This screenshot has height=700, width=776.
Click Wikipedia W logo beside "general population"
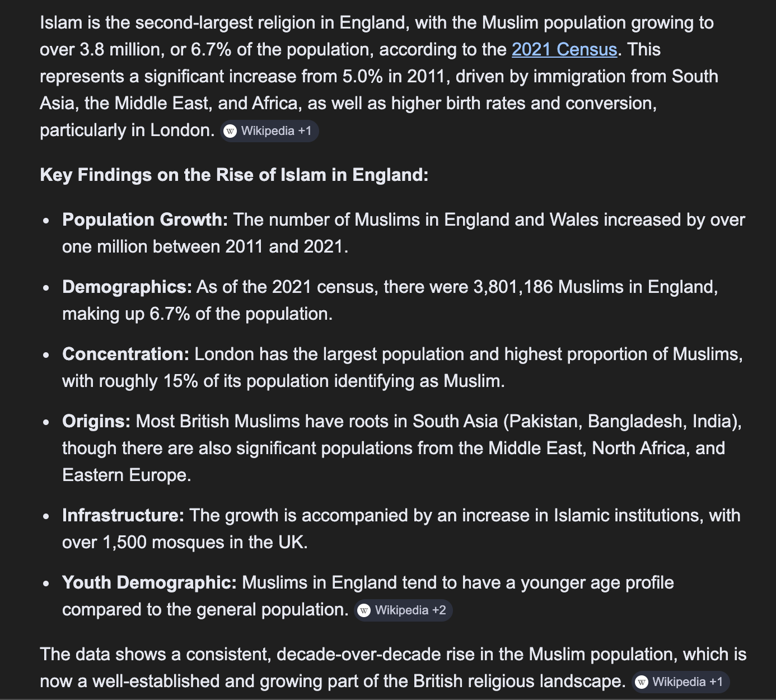[x=364, y=610]
